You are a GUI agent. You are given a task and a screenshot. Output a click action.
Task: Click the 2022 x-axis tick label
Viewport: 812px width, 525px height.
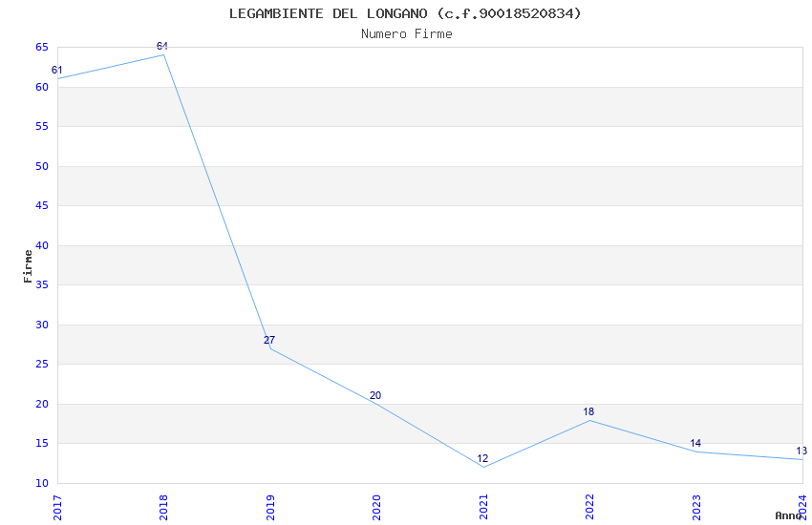tap(589, 508)
